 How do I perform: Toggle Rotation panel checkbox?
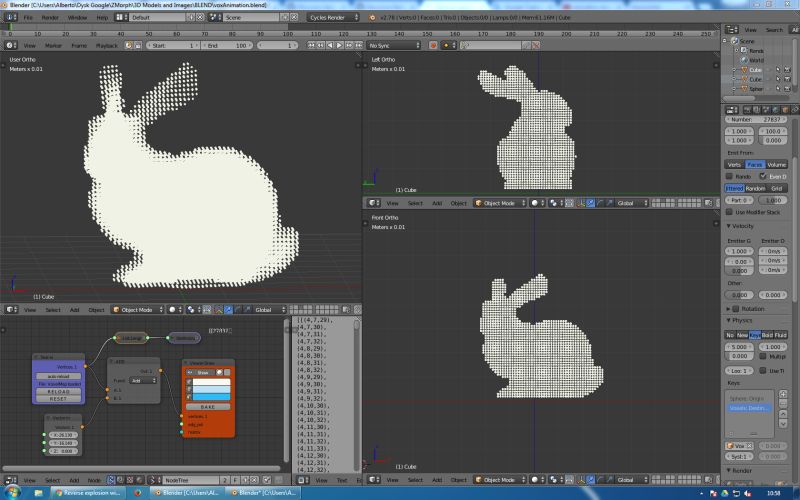pos(736,309)
